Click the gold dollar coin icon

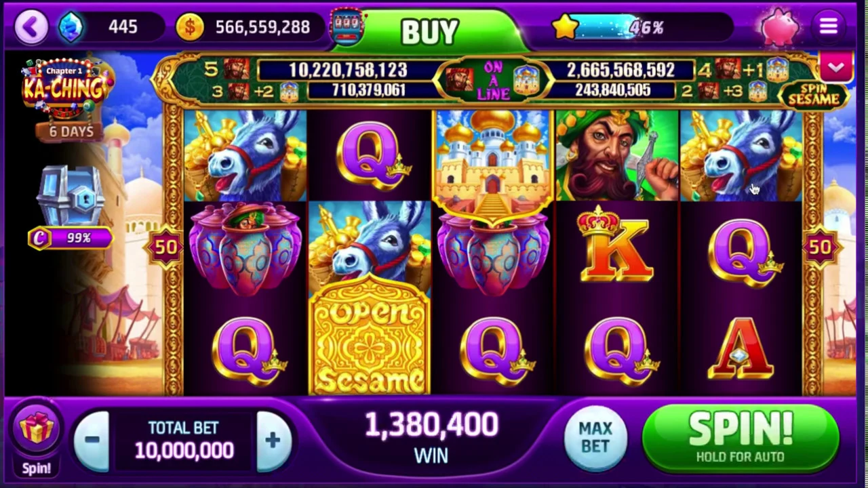190,27
